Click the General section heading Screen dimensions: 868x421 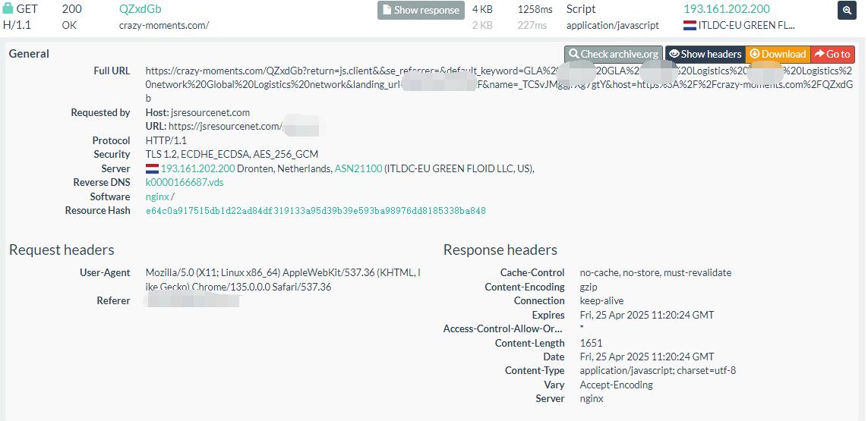click(29, 54)
